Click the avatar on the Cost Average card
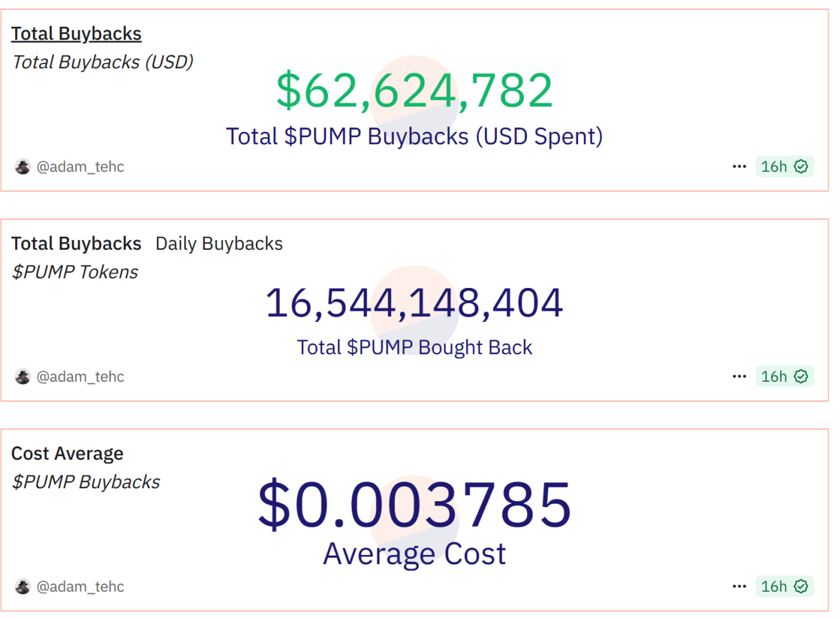 [x=22, y=587]
